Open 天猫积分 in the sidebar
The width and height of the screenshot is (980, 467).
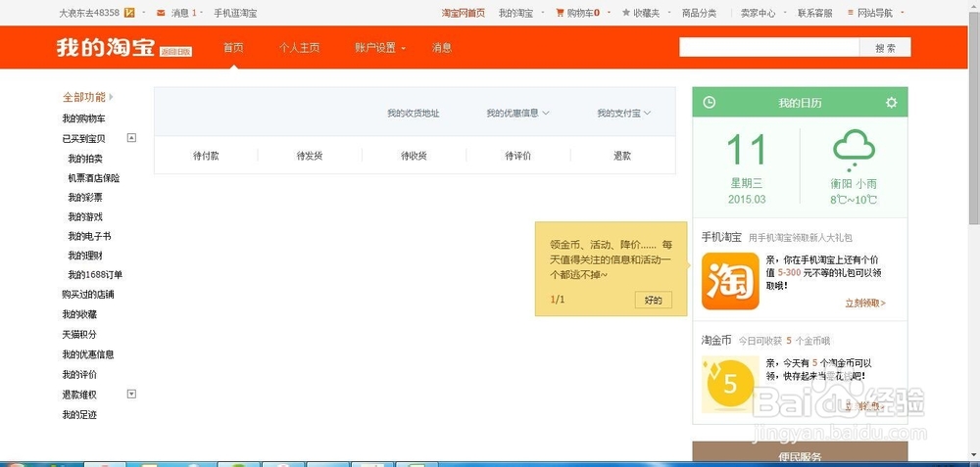click(79, 334)
